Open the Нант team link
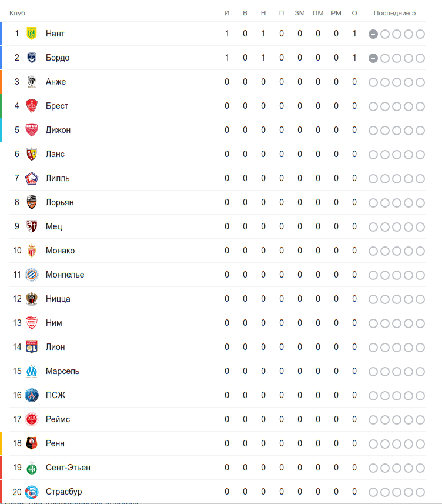 click(x=55, y=34)
